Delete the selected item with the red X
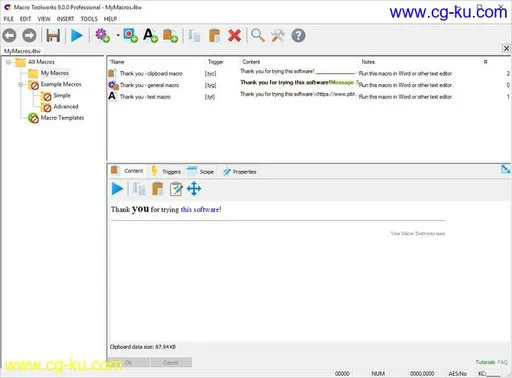 [x=235, y=35]
